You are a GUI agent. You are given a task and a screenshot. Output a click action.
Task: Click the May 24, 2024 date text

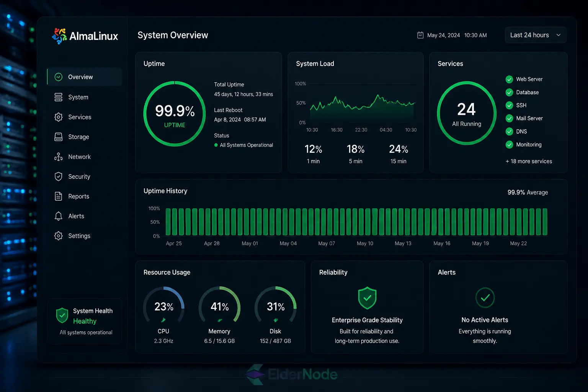[444, 35]
